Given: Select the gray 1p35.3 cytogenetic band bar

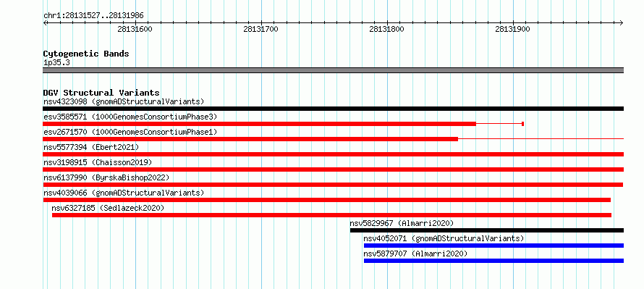Looking at the screenshot, I should point(334,70).
